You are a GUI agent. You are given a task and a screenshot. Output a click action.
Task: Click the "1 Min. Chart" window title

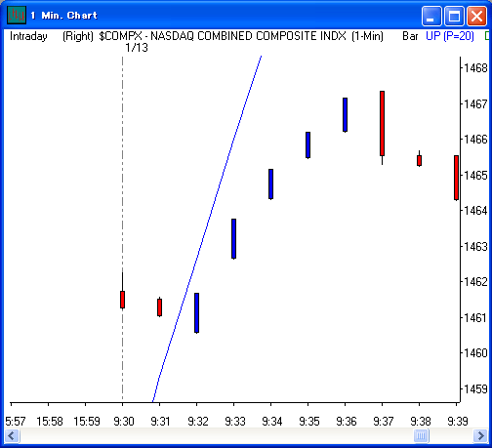[63, 16]
